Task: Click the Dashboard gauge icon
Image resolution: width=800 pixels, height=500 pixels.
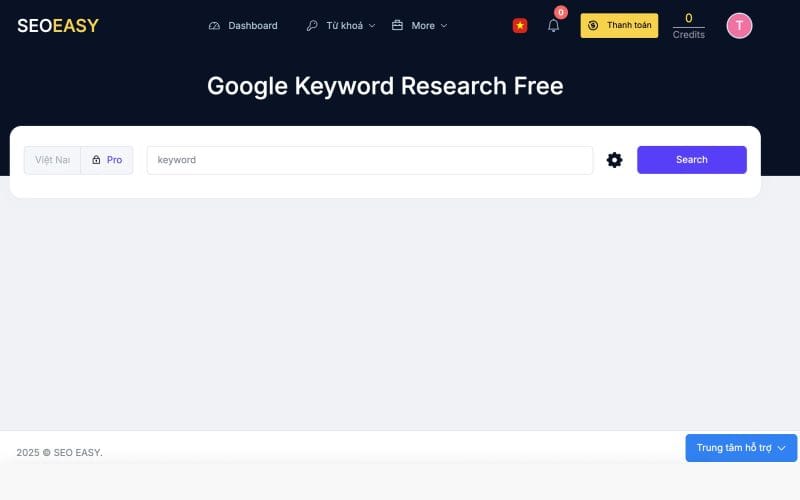Action: (214, 26)
